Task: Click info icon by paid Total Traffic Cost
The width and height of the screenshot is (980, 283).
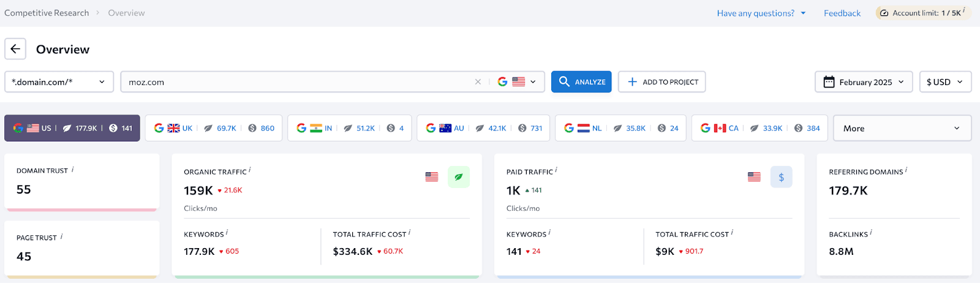Action: (732, 233)
